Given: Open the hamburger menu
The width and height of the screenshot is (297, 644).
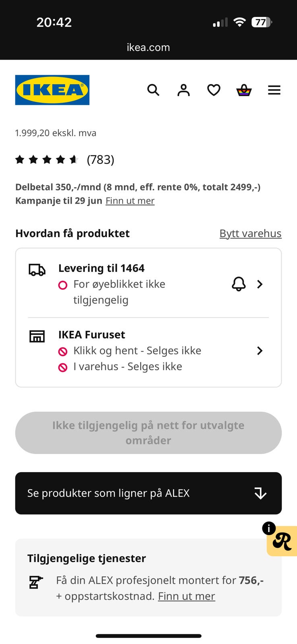Looking at the screenshot, I should (x=274, y=90).
